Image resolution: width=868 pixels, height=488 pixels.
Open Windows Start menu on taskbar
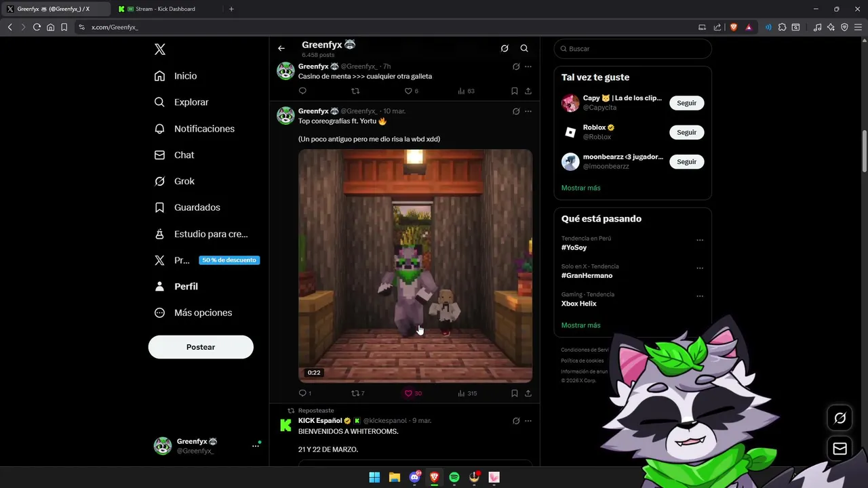coord(374,477)
